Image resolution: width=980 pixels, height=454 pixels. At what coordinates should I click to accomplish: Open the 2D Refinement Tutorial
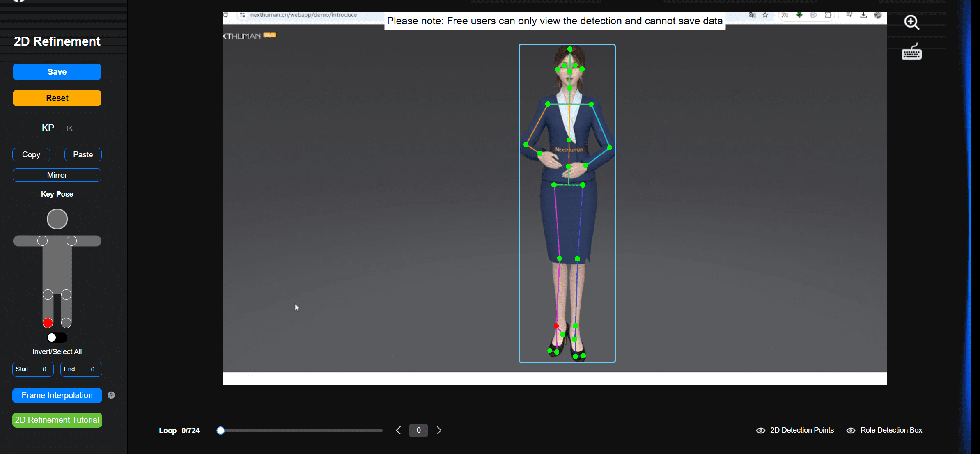coord(57,420)
